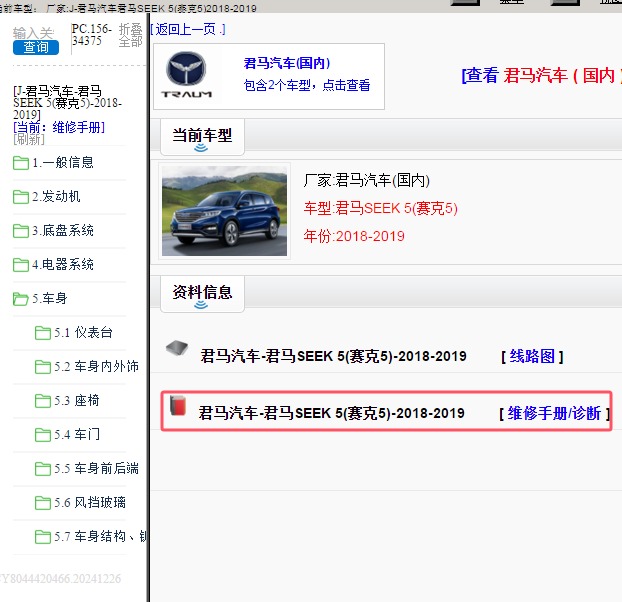Open folder icon for 3.底盘系统
The image size is (622, 602).
[21, 231]
